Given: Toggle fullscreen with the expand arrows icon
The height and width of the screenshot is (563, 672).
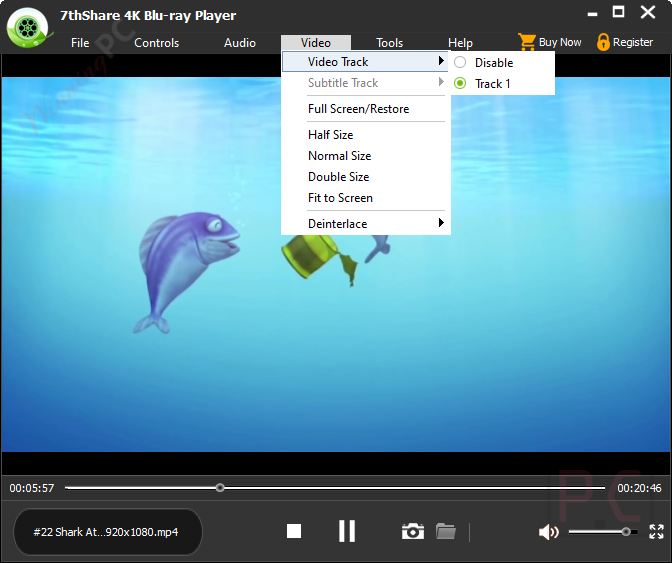Looking at the screenshot, I should [656, 532].
